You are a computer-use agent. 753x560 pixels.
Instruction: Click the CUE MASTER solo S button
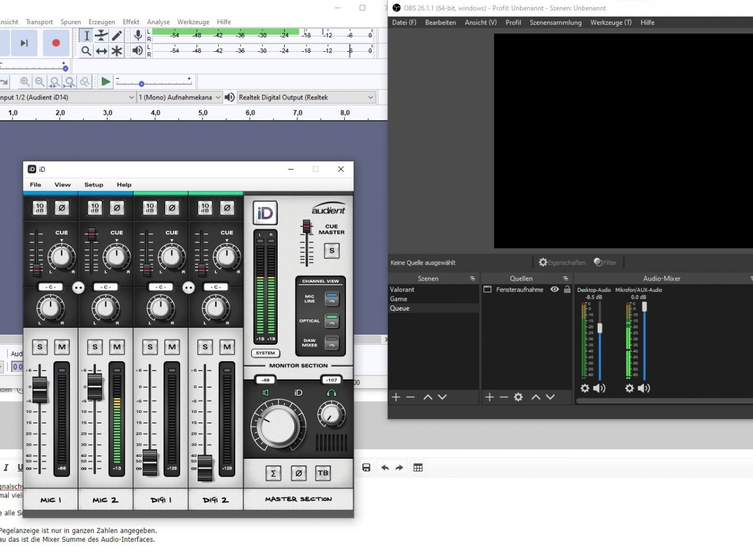(x=331, y=251)
